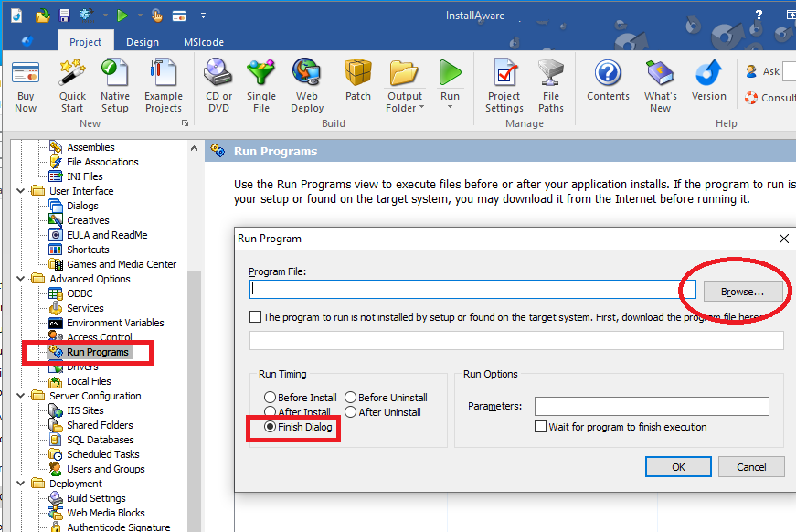
Task: Open dropdown next to title bar run arrow
Action: [140, 16]
